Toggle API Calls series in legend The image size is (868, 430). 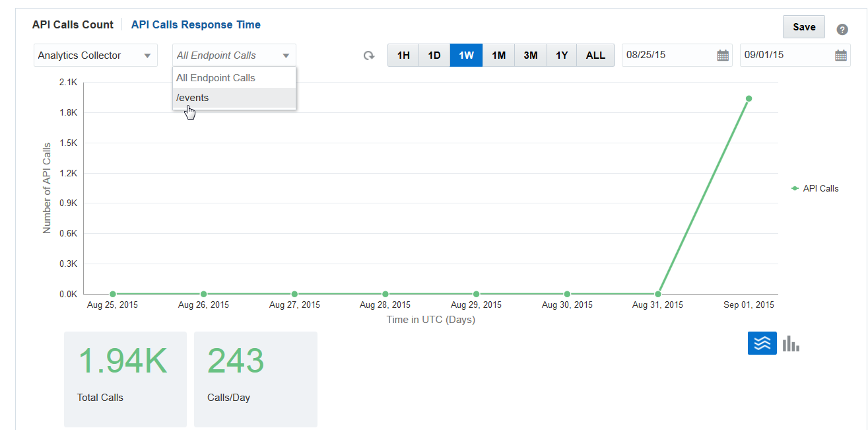815,188
